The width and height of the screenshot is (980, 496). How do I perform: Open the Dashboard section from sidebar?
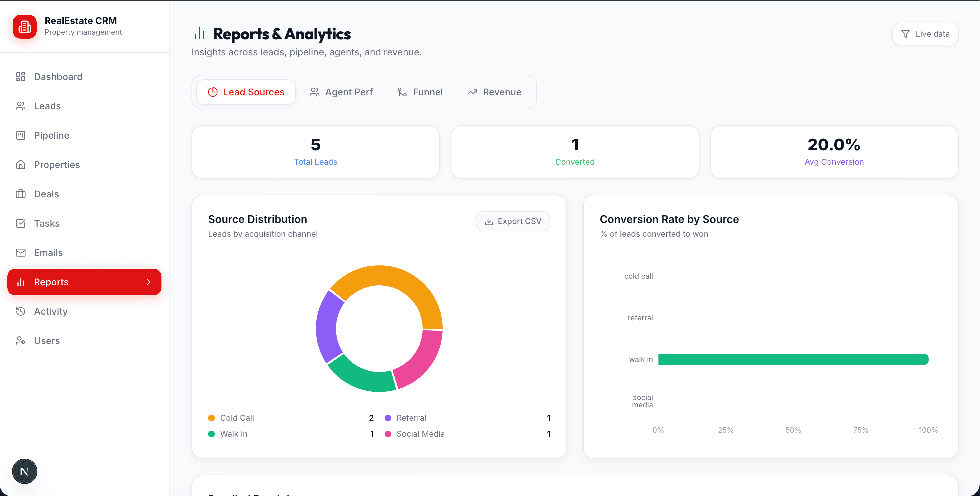(x=21, y=76)
